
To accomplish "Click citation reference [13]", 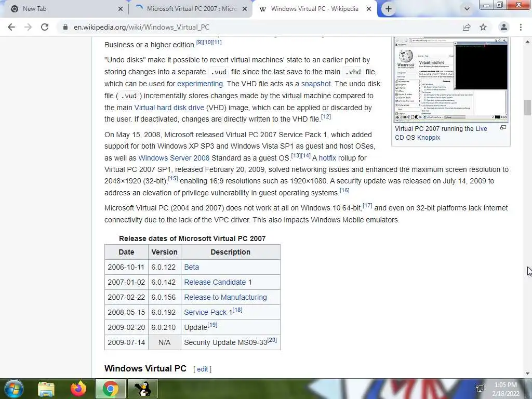I will click(296, 156).
